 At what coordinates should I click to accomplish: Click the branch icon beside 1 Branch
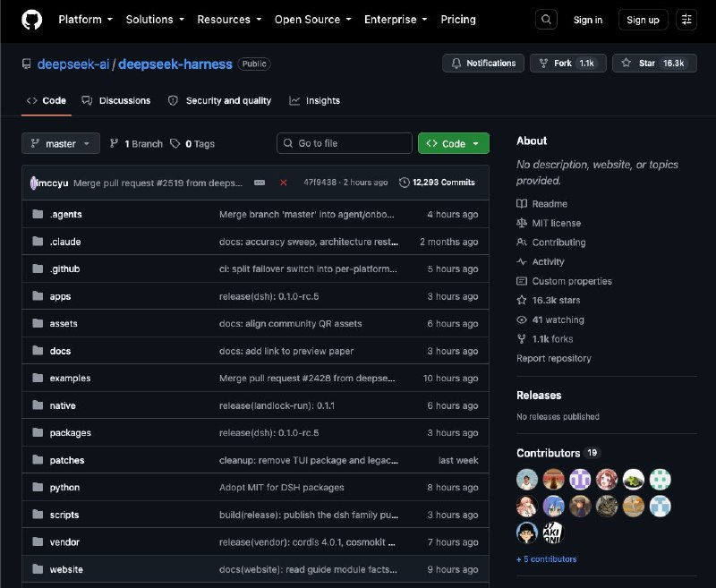115,144
